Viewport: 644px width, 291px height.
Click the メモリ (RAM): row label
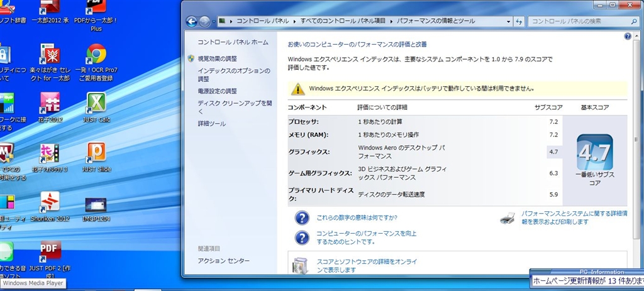tap(308, 135)
